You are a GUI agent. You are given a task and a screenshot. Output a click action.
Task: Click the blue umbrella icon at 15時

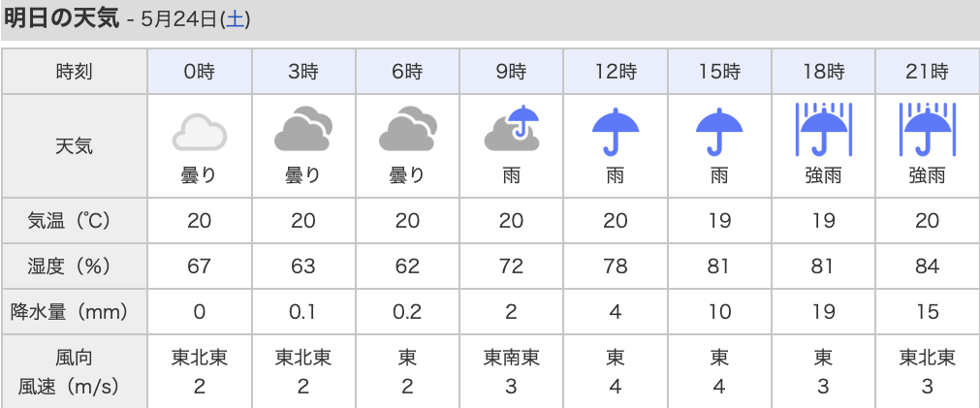coord(719,131)
